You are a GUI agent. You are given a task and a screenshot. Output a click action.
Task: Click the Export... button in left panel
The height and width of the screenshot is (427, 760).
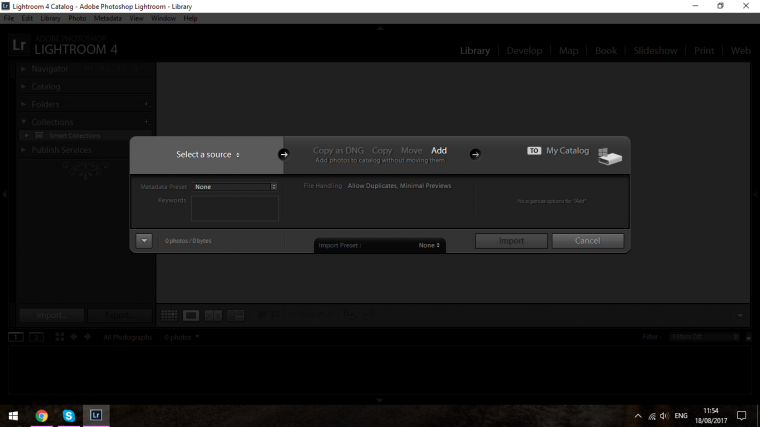[x=120, y=316]
